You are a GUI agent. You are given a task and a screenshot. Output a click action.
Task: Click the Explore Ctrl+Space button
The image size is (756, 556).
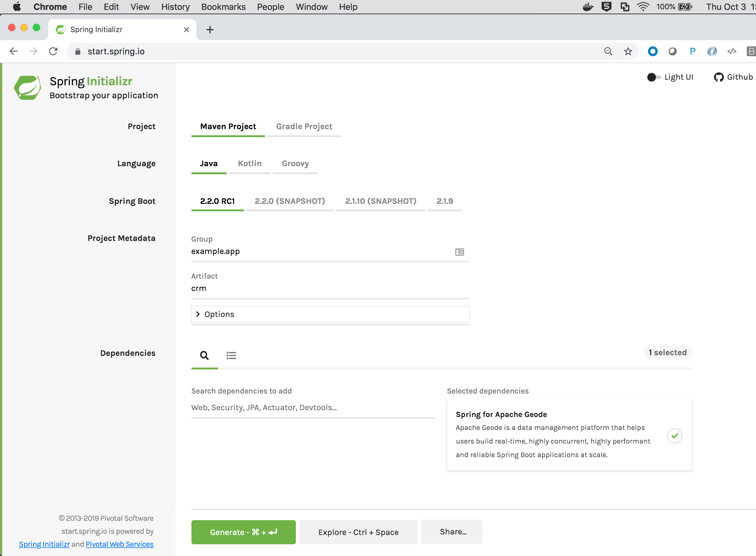pyautogui.click(x=358, y=532)
